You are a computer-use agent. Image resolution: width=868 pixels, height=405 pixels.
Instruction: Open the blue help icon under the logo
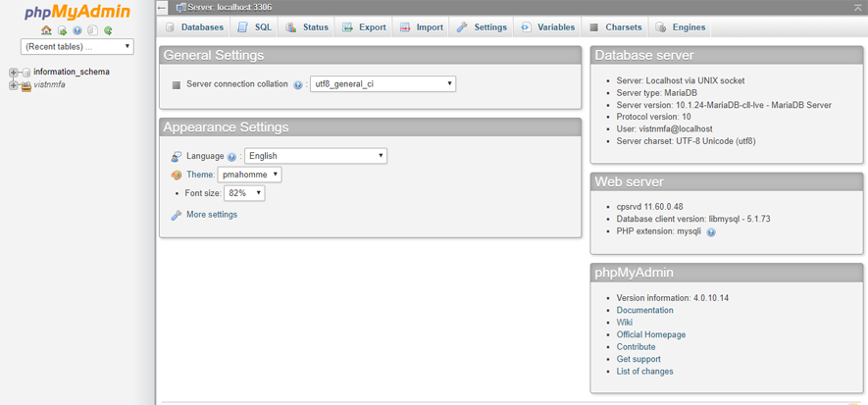pyautogui.click(x=77, y=30)
